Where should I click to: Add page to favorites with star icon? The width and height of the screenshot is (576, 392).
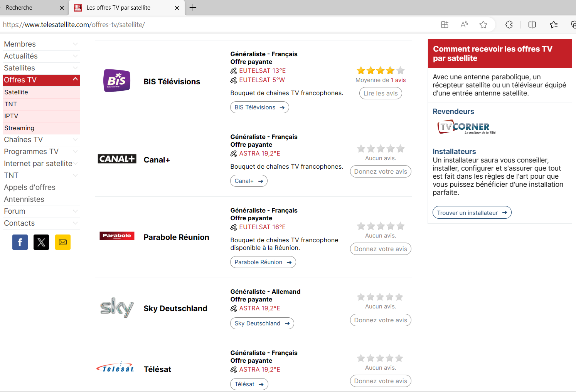coord(483,25)
